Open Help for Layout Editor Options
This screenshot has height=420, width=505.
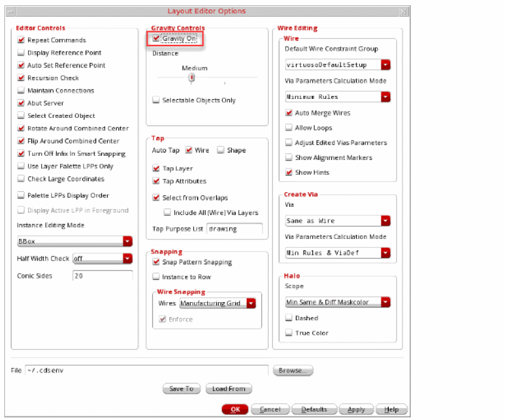point(391,409)
